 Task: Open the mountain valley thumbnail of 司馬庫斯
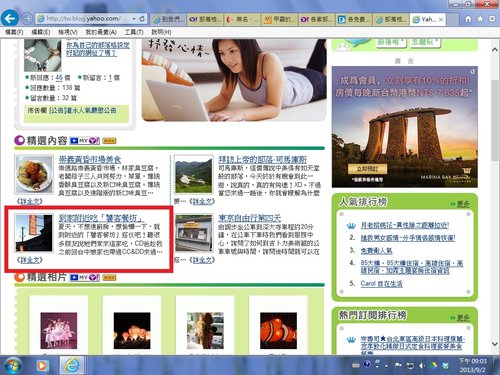tap(194, 174)
